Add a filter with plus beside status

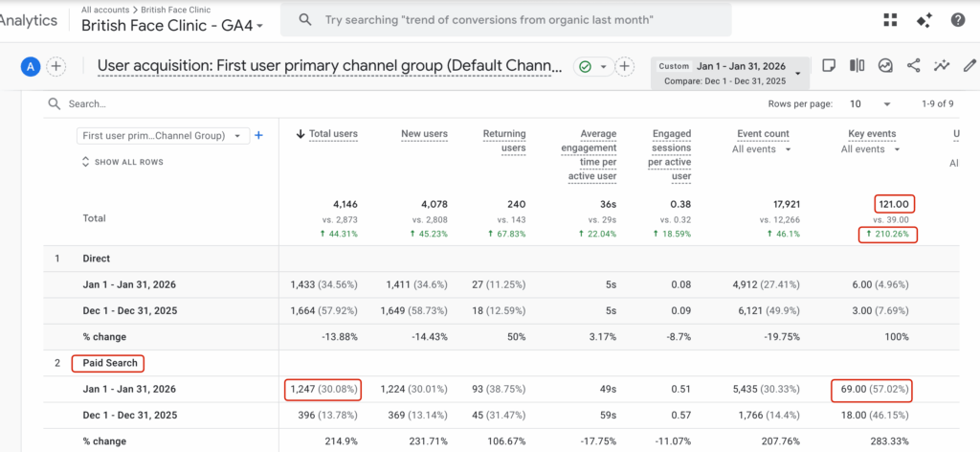(x=624, y=66)
